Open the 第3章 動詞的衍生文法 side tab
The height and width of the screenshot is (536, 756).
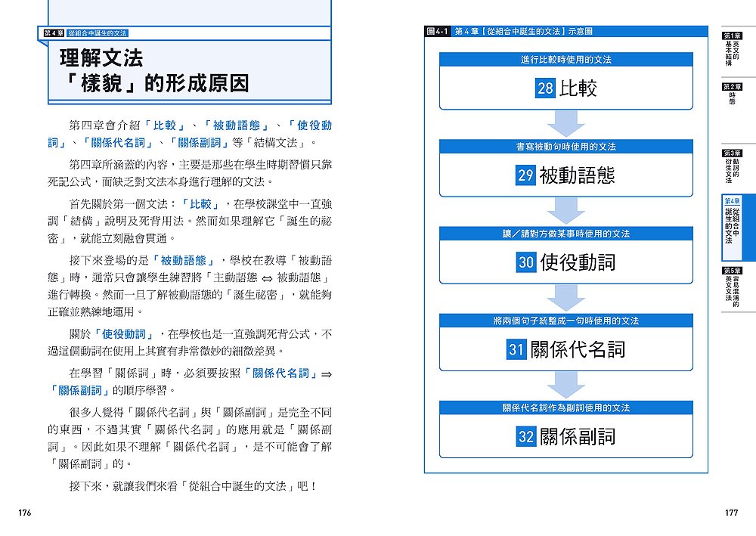732,167
